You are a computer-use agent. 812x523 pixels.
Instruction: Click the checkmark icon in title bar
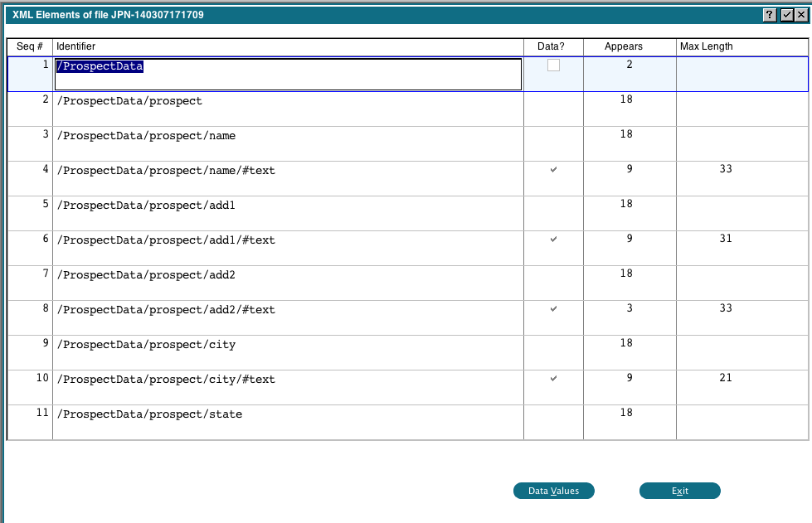(x=786, y=15)
